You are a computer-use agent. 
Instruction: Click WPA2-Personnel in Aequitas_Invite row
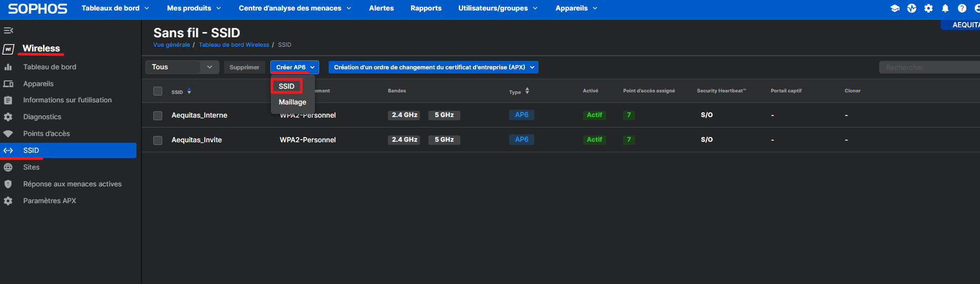pos(308,140)
